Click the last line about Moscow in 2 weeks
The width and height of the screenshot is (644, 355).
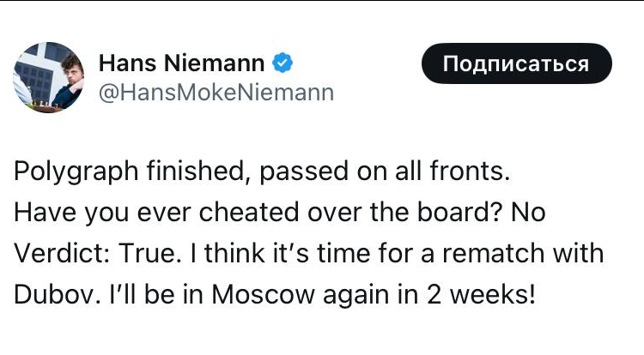click(275, 294)
